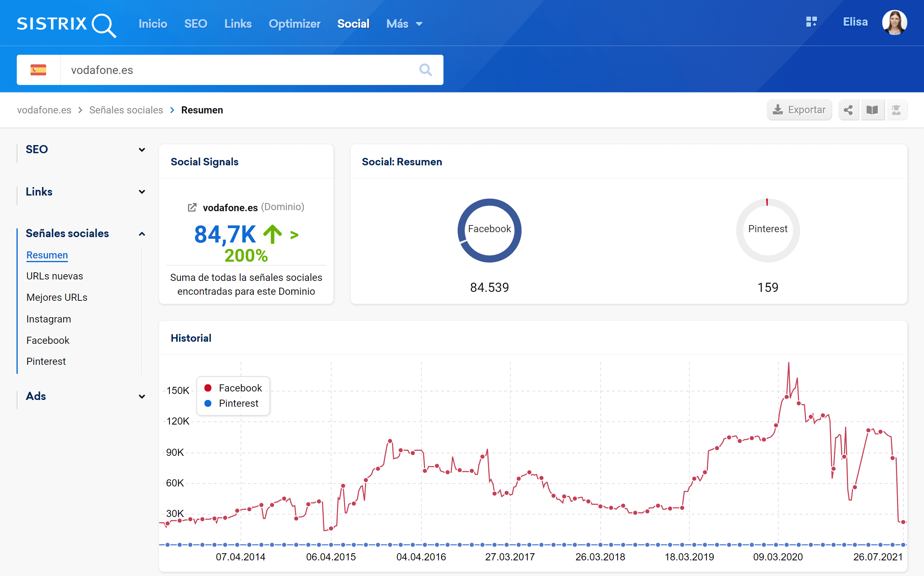Click the Exportar button

pyautogui.click(x=799, y=110)
